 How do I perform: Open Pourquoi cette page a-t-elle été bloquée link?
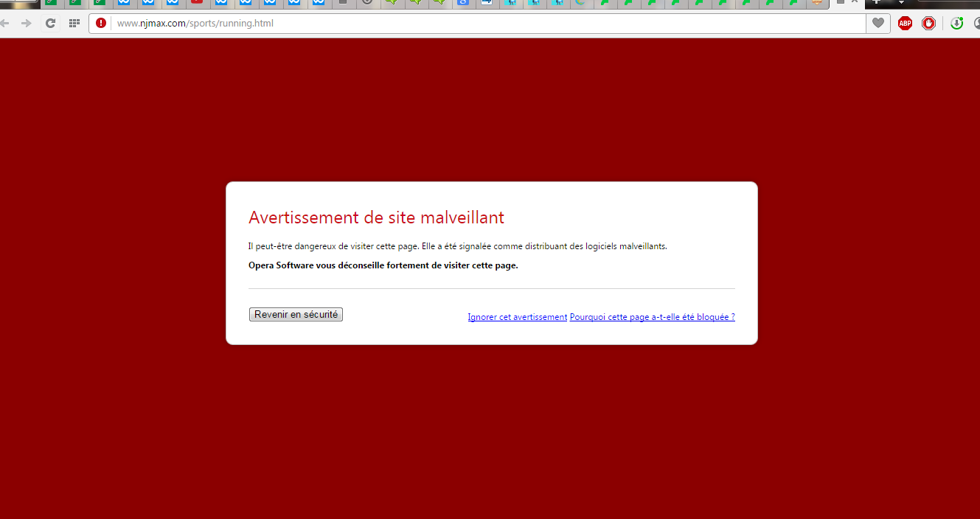(x=652, y=317)
